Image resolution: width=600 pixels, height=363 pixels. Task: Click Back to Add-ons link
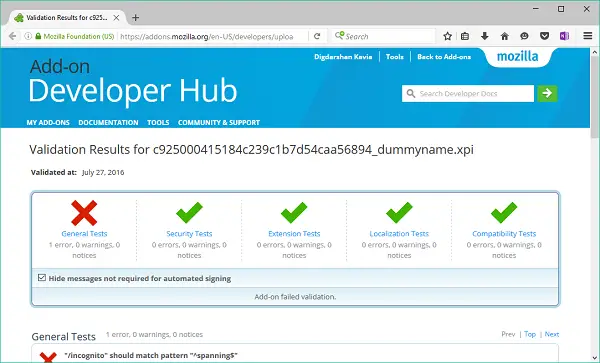point(444,57)
